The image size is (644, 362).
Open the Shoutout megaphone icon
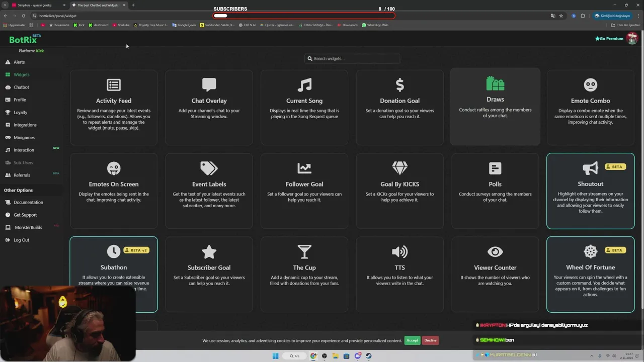590,168
